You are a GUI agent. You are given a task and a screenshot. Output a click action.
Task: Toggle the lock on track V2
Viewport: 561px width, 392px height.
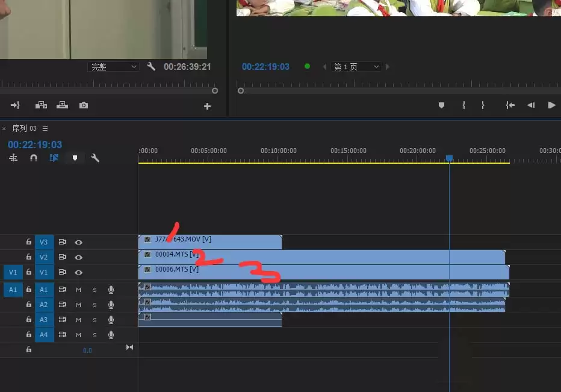pos(28,257)
